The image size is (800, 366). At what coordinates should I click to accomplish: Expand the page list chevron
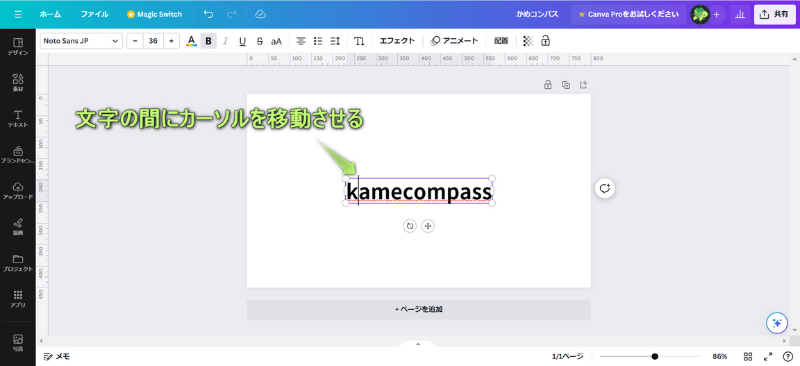[418, 344]
